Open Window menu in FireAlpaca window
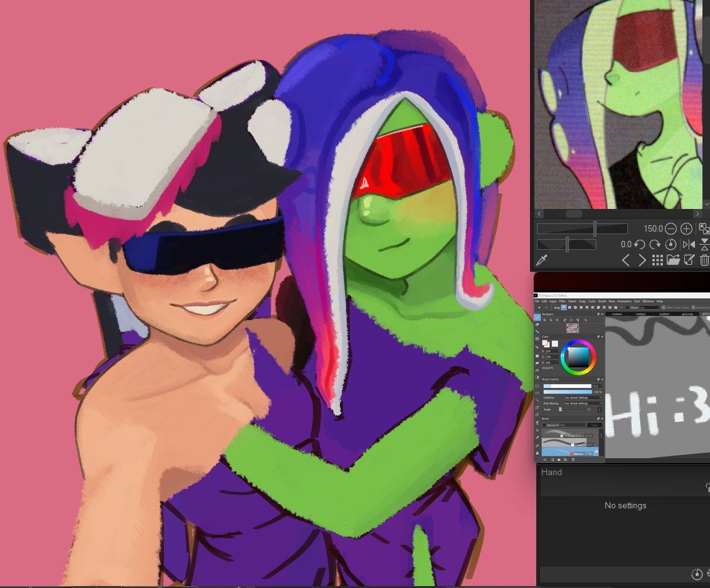Viewport: 710px width, 588px height. pos(649,301)
